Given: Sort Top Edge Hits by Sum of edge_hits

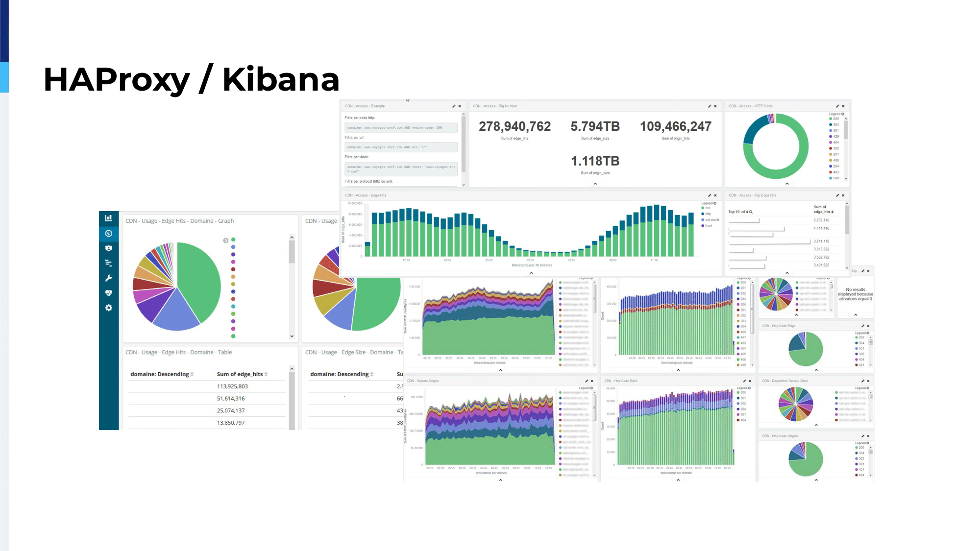Looking at the screenshot, I should coord(823,210).
